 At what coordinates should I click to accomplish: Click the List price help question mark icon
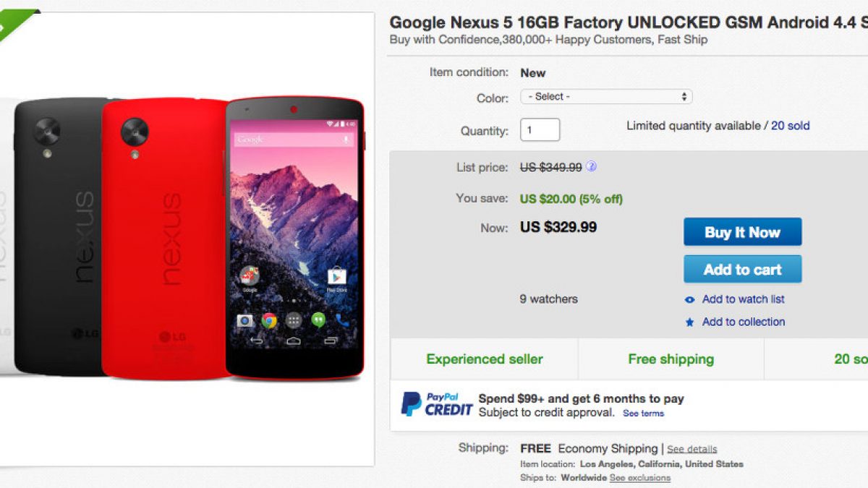(x=591, y=167)
